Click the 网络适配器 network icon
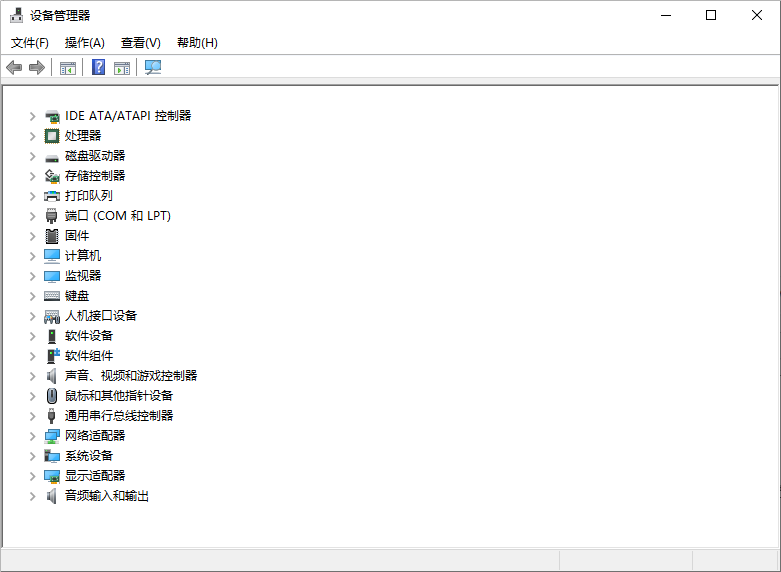This screenshot has width=781, height=572. [x=52, y=436]
